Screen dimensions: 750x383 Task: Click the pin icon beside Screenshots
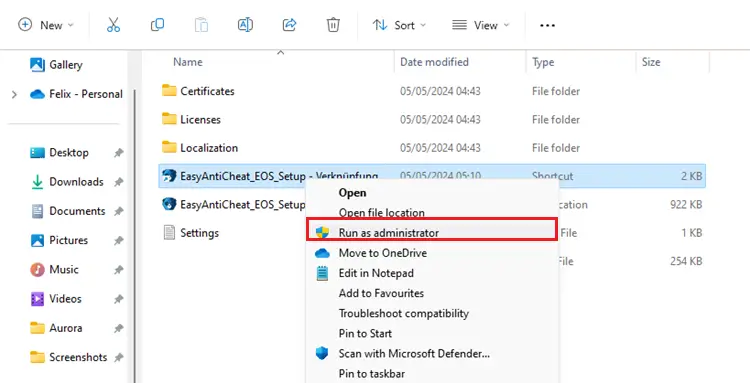point(118,358)
